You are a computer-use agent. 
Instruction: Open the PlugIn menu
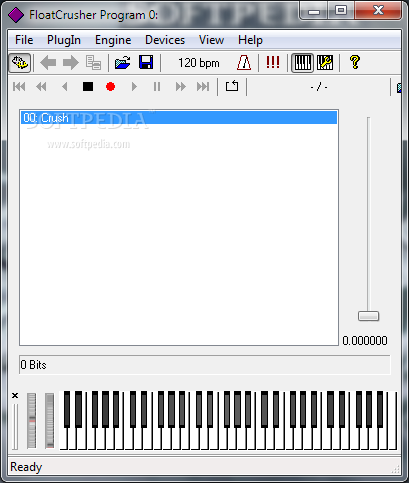[x=64, y=40]
